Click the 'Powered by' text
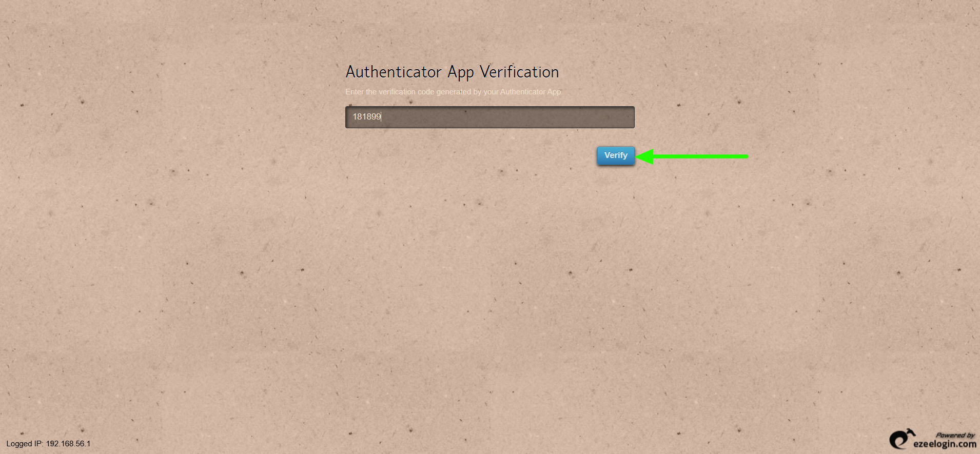This screenshot has height=454, width=980. (x=955, y=435)
